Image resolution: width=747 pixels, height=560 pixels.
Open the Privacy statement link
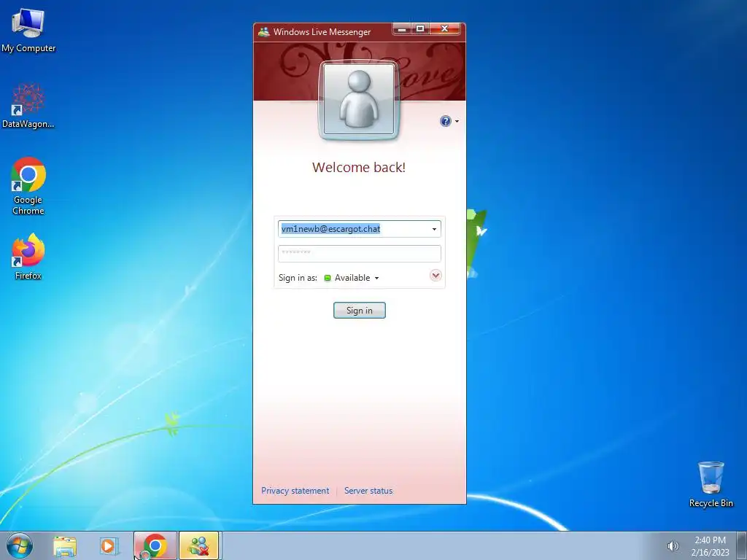coord(295,491)
